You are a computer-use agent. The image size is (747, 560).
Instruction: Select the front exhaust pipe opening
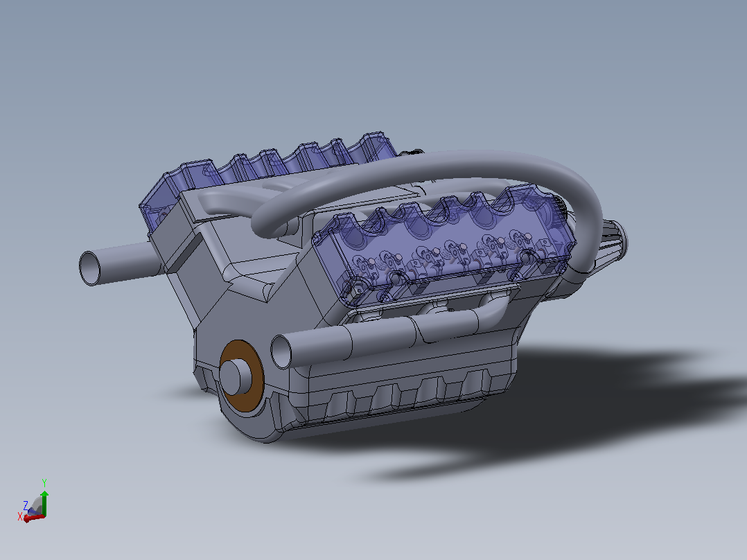(x=281, y=351)
